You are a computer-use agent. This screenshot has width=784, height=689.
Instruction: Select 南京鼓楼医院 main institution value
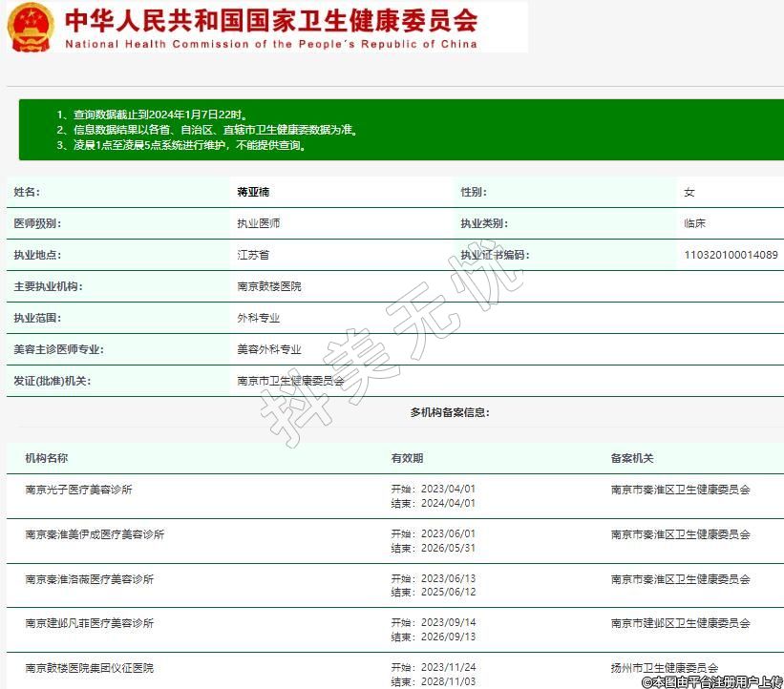click(x=269, y=286)
